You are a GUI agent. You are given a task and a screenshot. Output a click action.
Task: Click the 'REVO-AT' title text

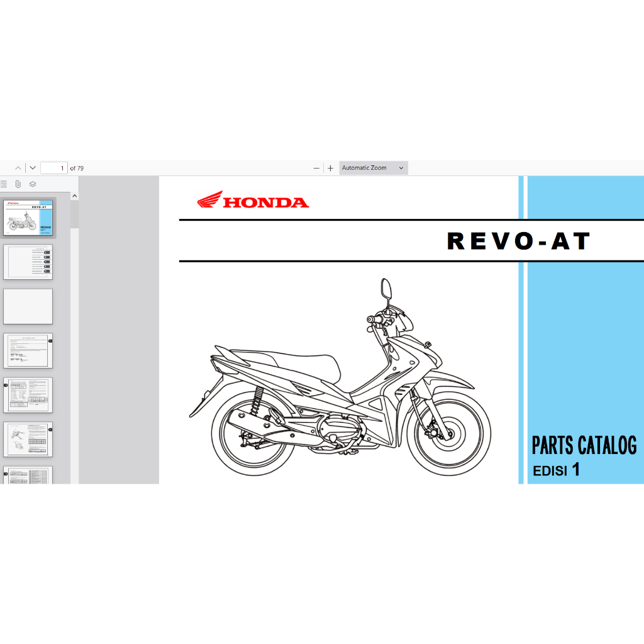518,241
